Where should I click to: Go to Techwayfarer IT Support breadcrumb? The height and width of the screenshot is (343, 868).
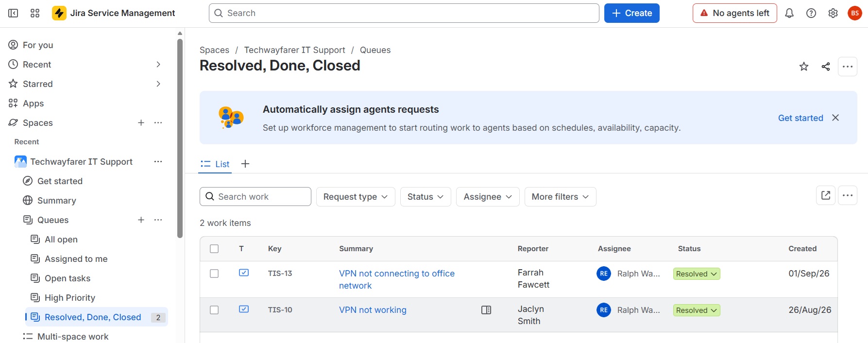click(294, 50)
